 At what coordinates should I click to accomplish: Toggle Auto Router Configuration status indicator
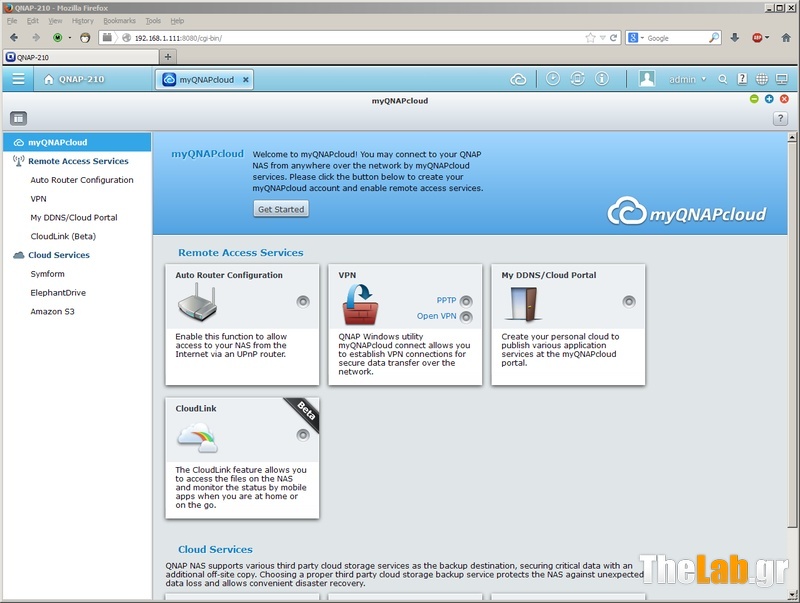303,302
